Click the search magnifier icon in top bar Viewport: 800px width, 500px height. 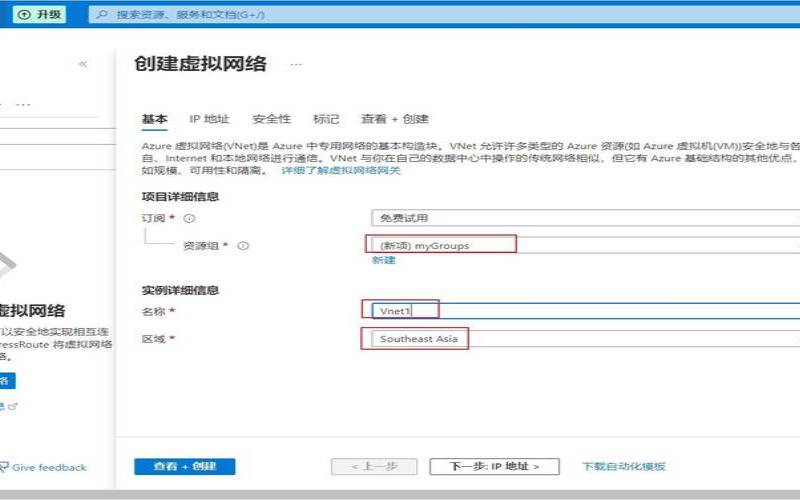[103, 15]
